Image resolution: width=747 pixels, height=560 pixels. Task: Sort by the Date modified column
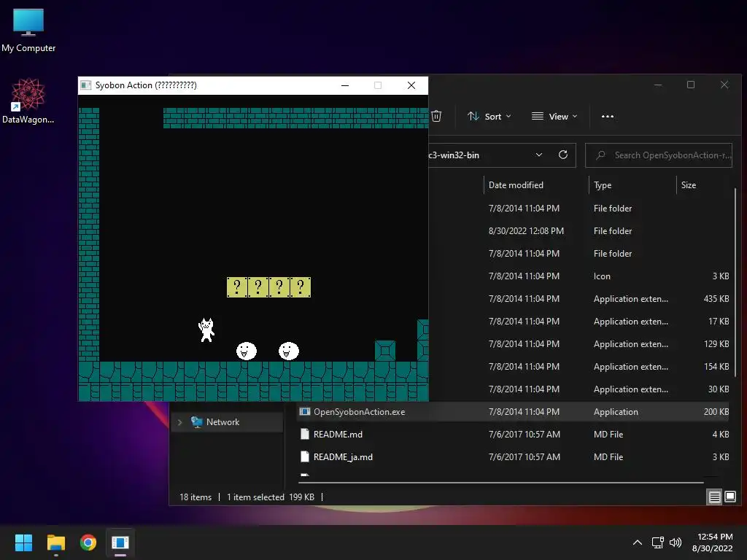click(x=516, y=184)
